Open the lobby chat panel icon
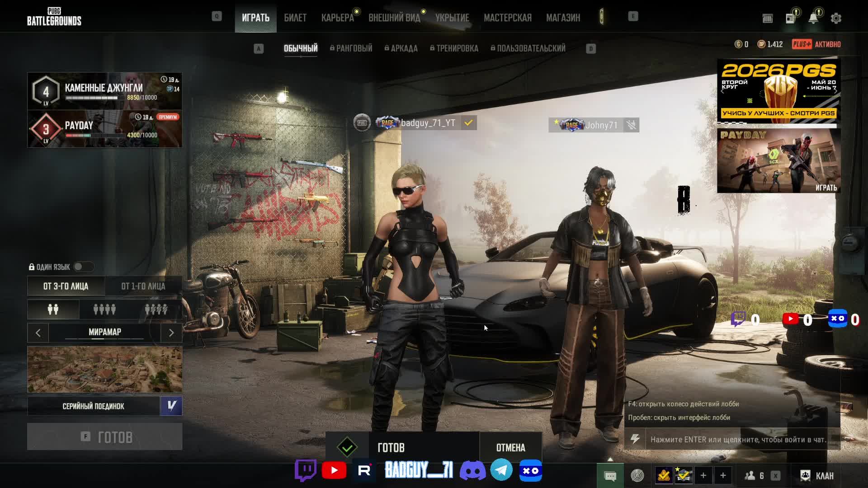Screen dimensions: 868x488 [x=610, y=476]
